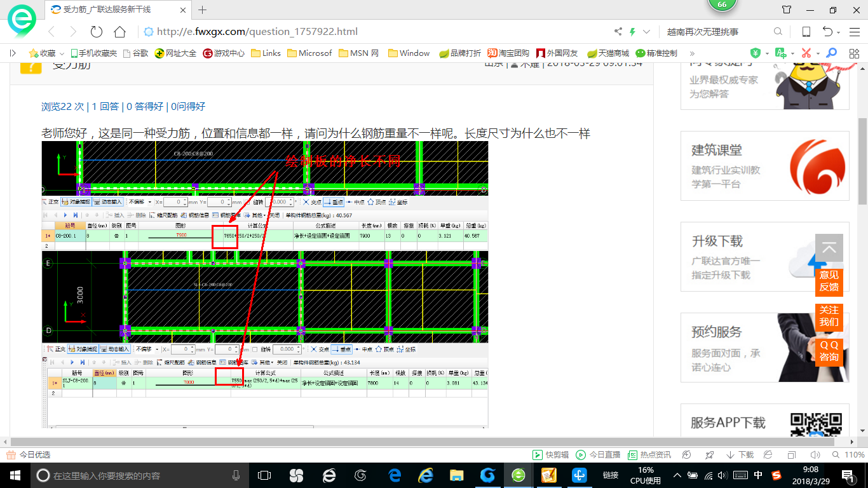Click the share icon in the address bar
The image size is (868, 488).
click(x=618, y=32)
